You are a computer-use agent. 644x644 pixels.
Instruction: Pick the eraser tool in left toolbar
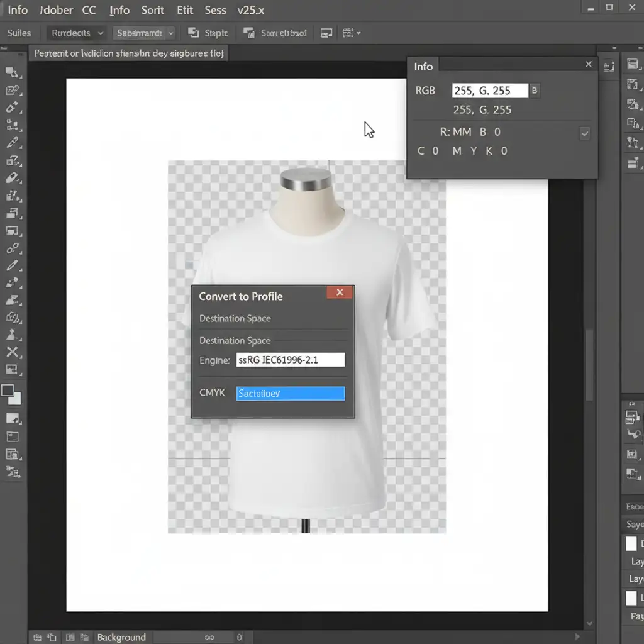pos(13,179)
